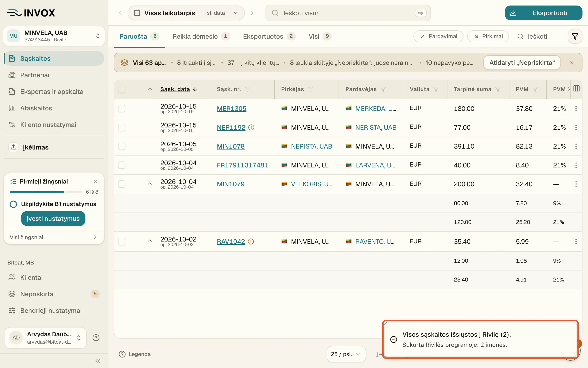
Task: Click Atidaryti „Nepriskirta“ button
Action: coord(522,63)
